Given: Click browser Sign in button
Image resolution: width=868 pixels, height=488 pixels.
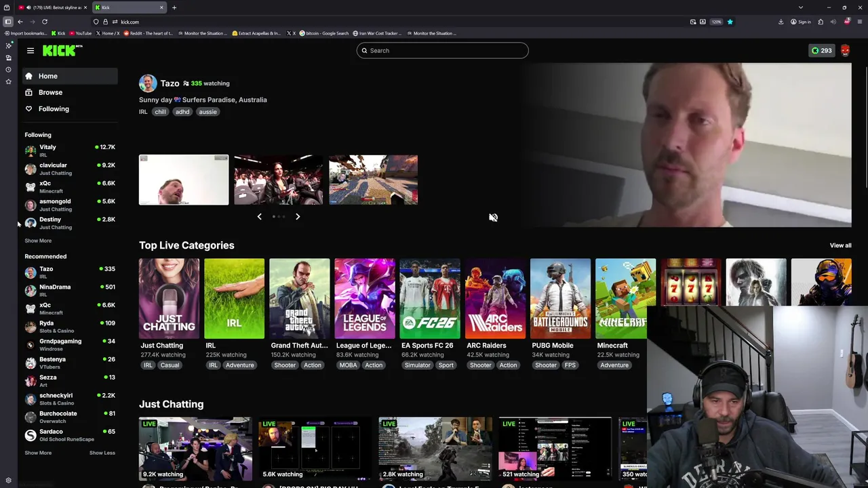Looking at the screenshot, I should pyautogui.click(x=801, y=22).
